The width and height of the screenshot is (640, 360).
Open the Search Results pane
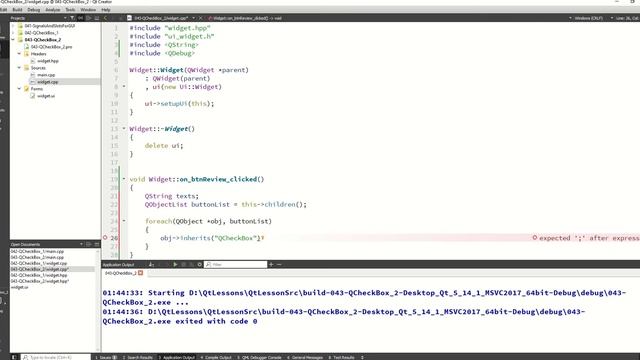(x=138, y=357)
